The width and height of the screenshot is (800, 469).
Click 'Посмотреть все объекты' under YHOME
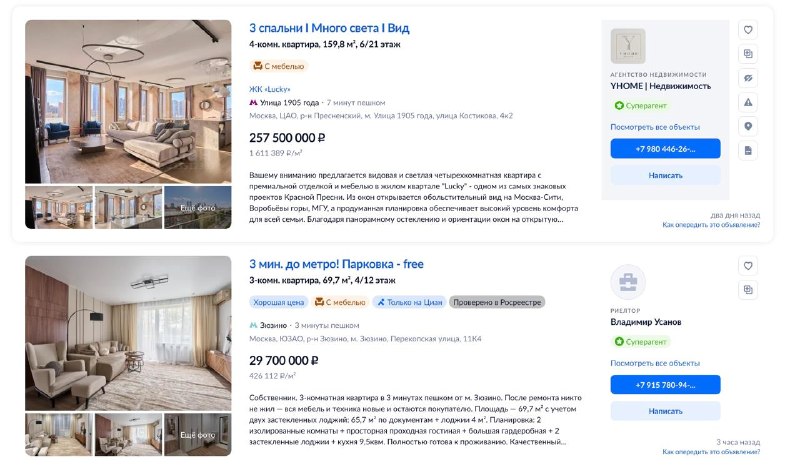tap(655, 127)
